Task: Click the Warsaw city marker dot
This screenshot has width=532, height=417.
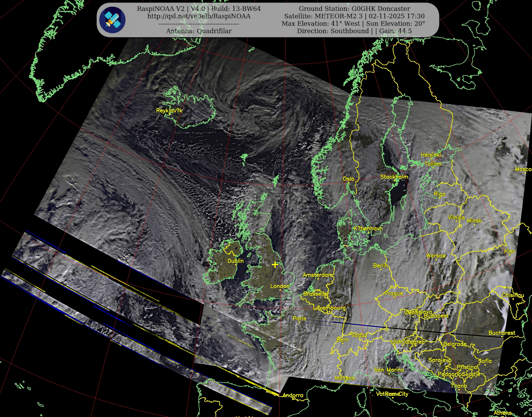Action: [x=436, y=259]
